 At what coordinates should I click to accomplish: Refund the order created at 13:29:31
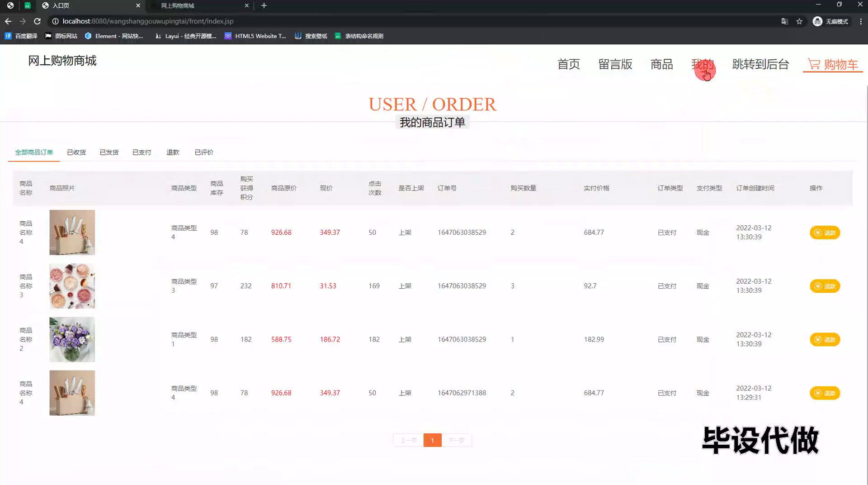pyautogui.click(x=825, y=393)
